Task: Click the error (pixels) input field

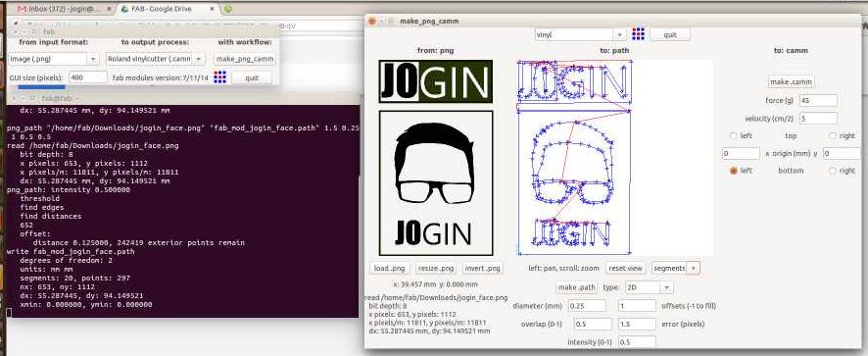Action: coord(637,324)
